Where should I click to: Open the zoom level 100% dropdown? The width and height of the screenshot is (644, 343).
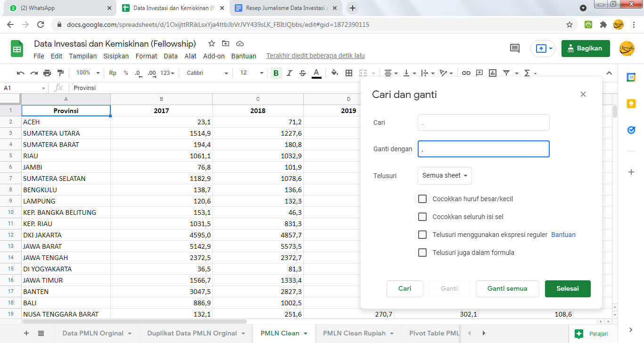tap(88, 73)
